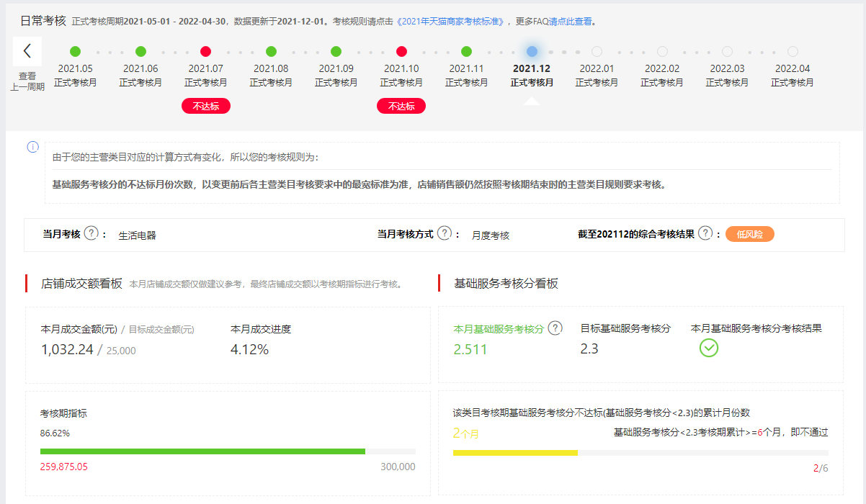Viewport: 866px width, 504px height.
Task: Click the green pass checkmark icon
Action: tap(709, 348)
